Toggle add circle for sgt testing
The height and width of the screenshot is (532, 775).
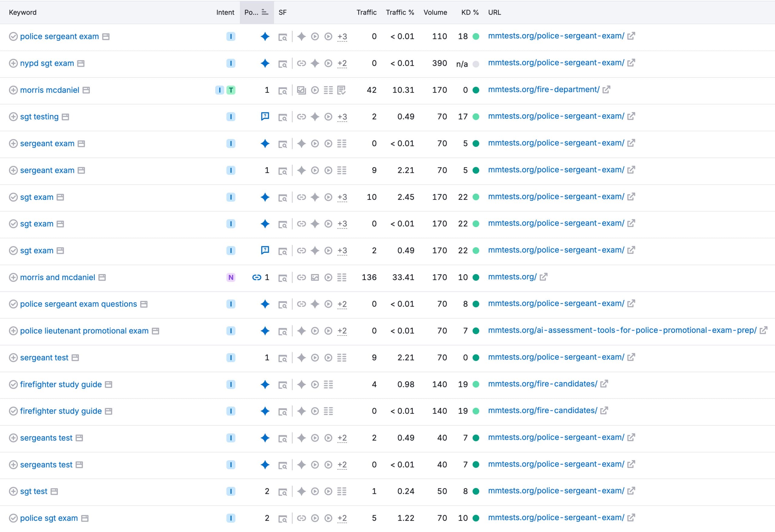point(13,117)
